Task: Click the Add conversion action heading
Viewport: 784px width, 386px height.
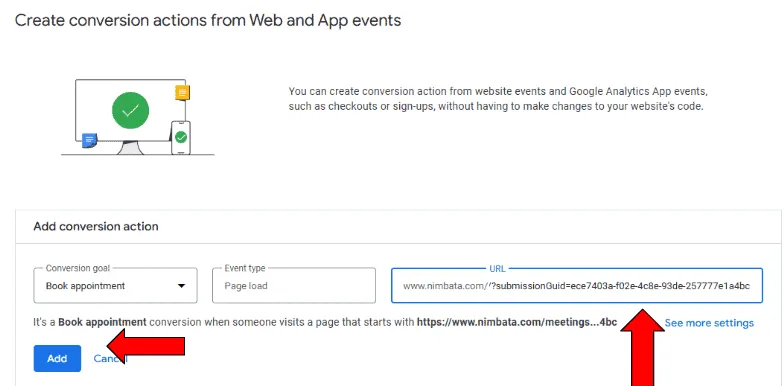Action: 96,226
